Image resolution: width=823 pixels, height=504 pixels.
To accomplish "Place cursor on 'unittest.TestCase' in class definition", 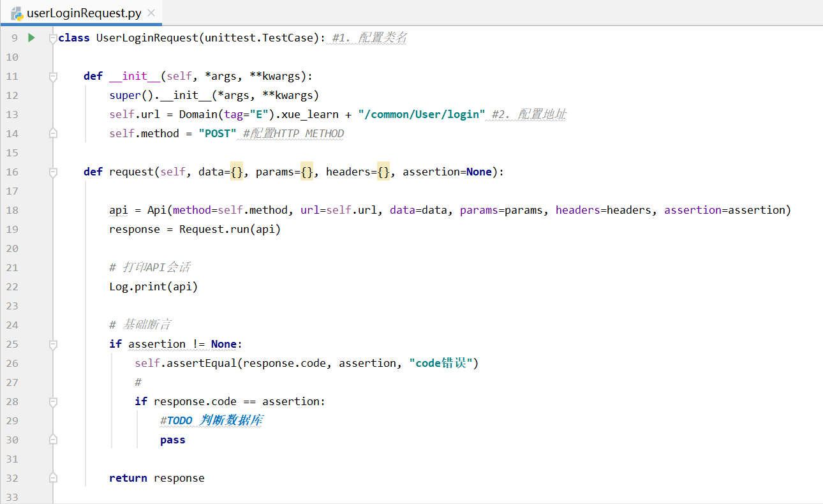I will 259,38.
